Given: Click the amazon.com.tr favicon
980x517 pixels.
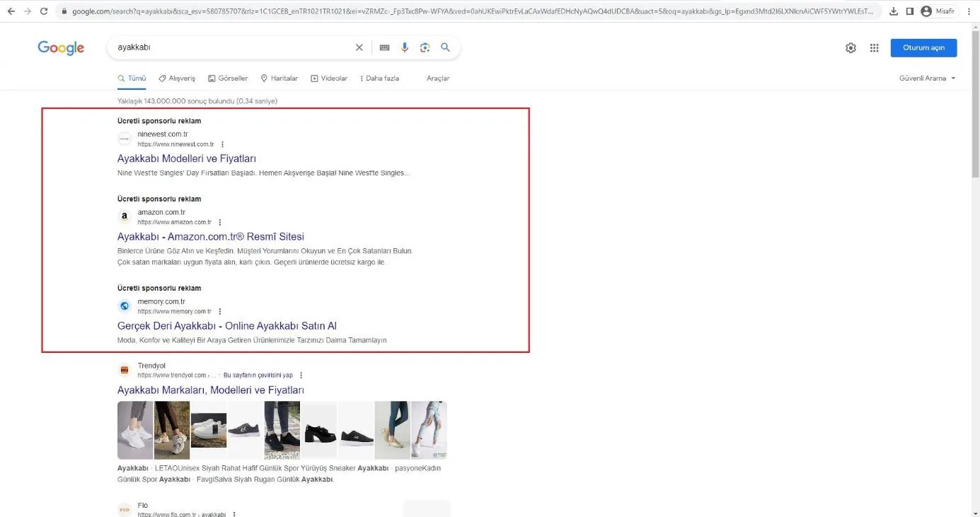Looking at the screenshot, I should point(125,216).
